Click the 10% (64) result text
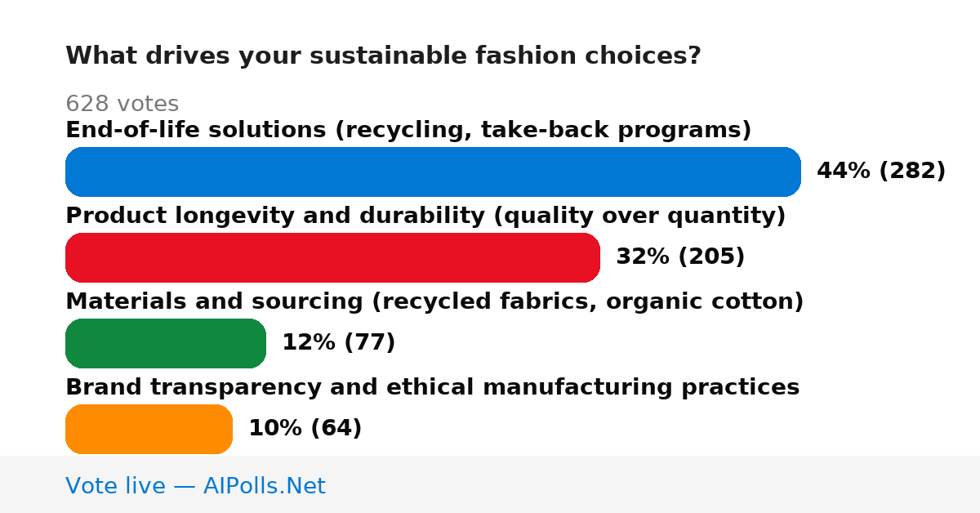980x513 pixels. (x=305, y=429)
